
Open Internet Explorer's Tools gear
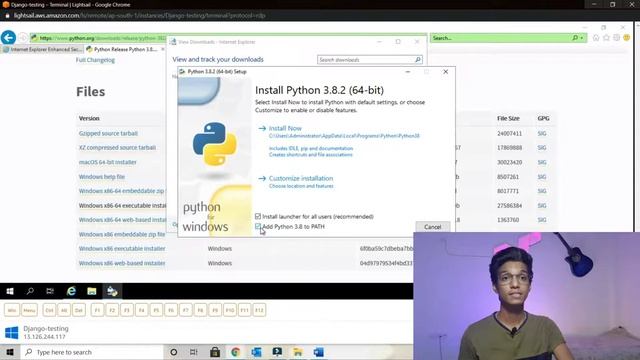(616, 38)
